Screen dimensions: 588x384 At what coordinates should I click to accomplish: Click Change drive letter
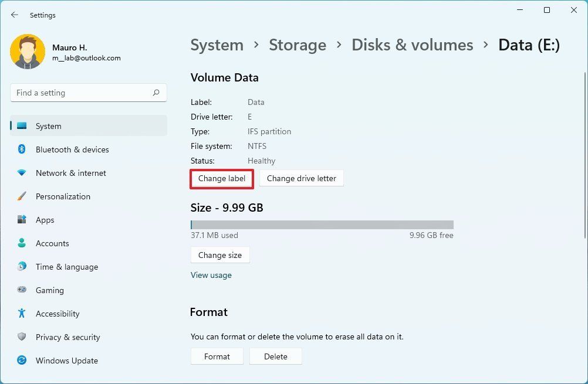click(301, 178)
